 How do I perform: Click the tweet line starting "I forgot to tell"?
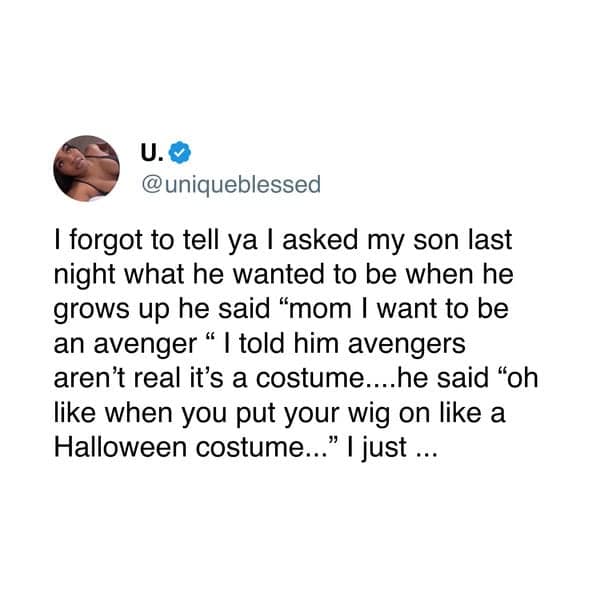click(283, 241)
